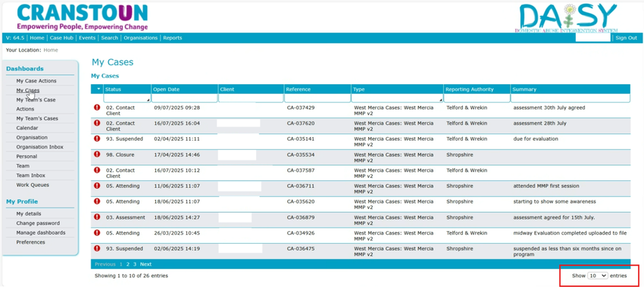The image size is (644, 287).
Task: Open Case Hub in the navigation bar
Action: (x=61, y=38)
